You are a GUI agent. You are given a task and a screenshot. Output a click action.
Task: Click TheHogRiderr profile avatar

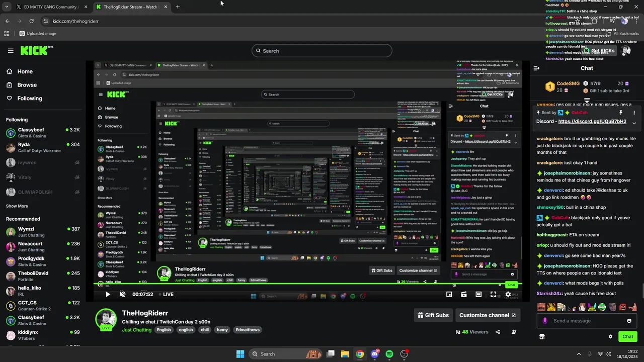(x=106, y=319)
